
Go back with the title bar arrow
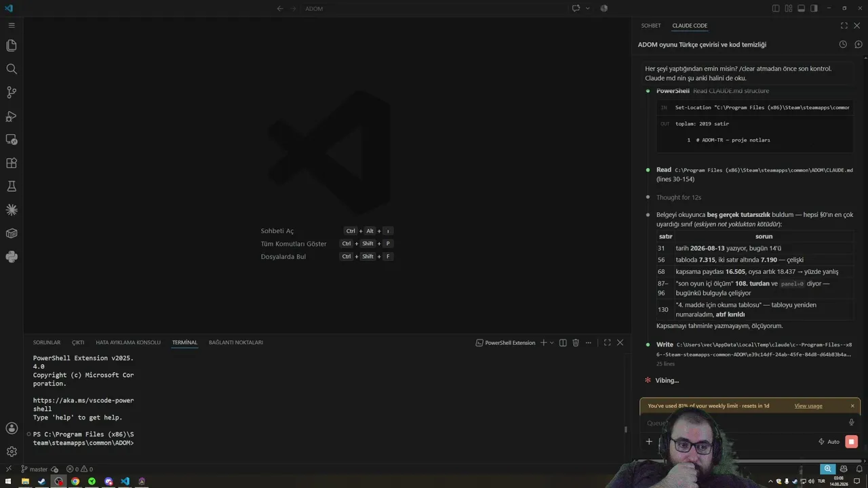pyautogui.click(x=280, y=8)
